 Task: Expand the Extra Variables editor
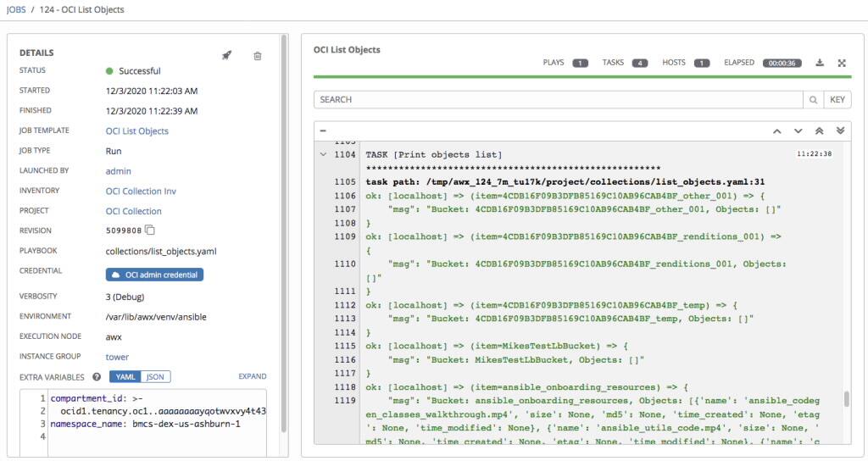(x=253, y=377)
